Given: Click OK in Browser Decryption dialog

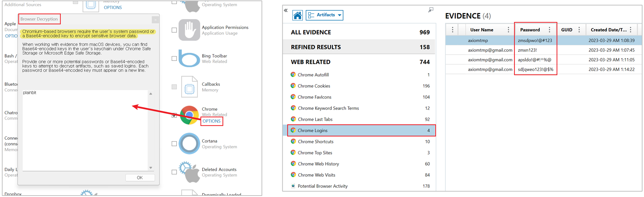Looking at the screenshot, I should click(140, 178).
